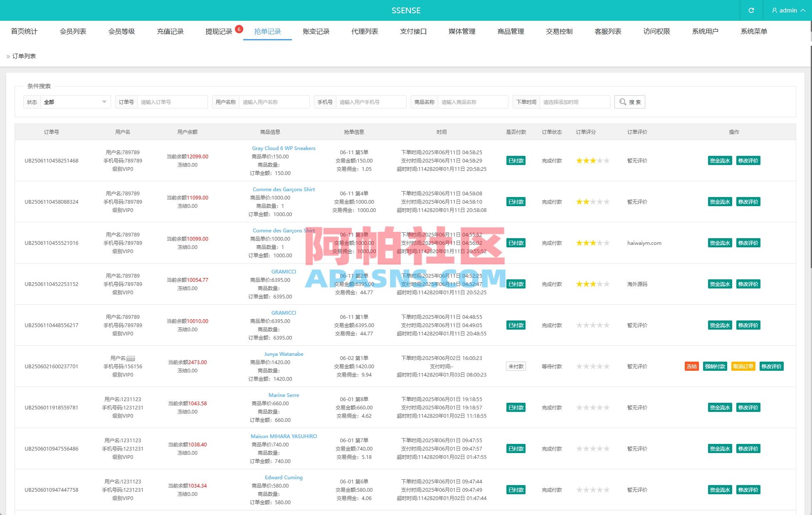The height and width of the screenshot is (515, 812).
Task: Open the 下单时间 date picker field
Action: 575,101
